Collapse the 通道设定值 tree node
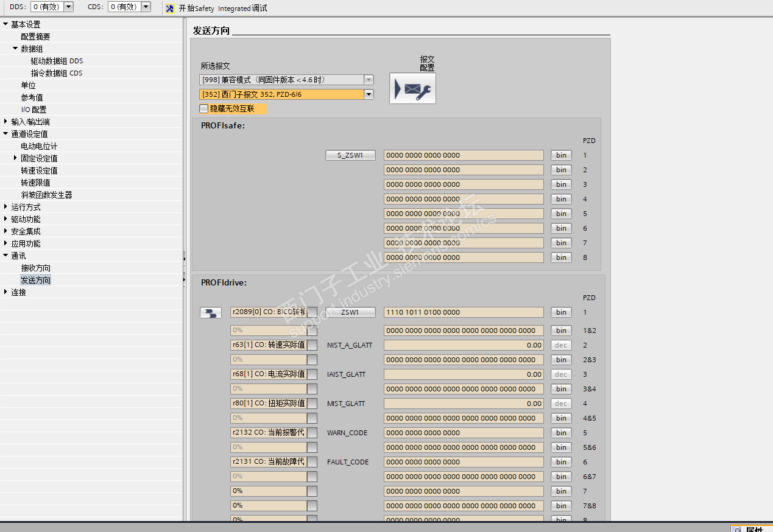Viewport: 773px width, 532px height. coord(5,134)
